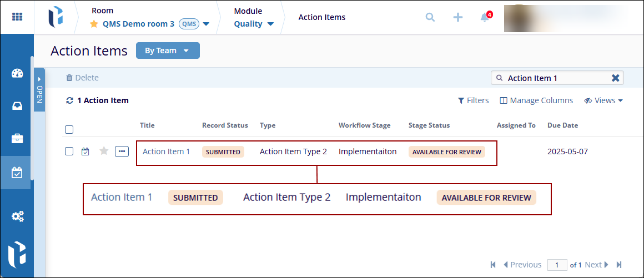Viewport: 644px width, 278px height.
Task: Open the briefcase icon in sidebar
Action: pos(17,139)
